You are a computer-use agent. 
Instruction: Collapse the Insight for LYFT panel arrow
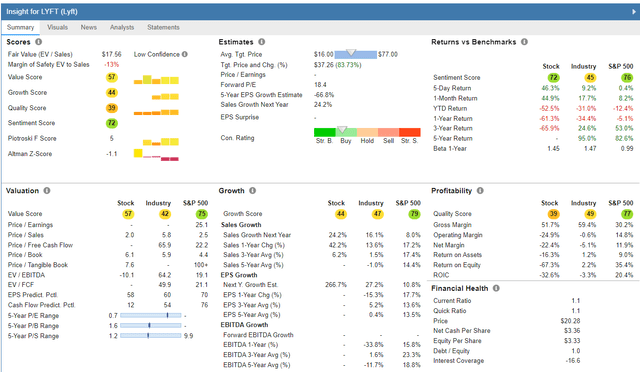point(634,12)
